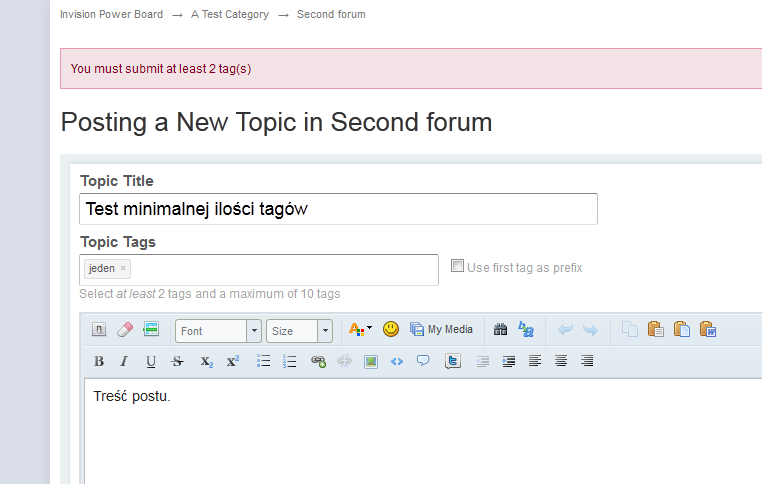Click the error message 'You must submit at least 2 tag(s)'
Image resolution: width=762 pixels, height=484 pixels.
point(161,69)
